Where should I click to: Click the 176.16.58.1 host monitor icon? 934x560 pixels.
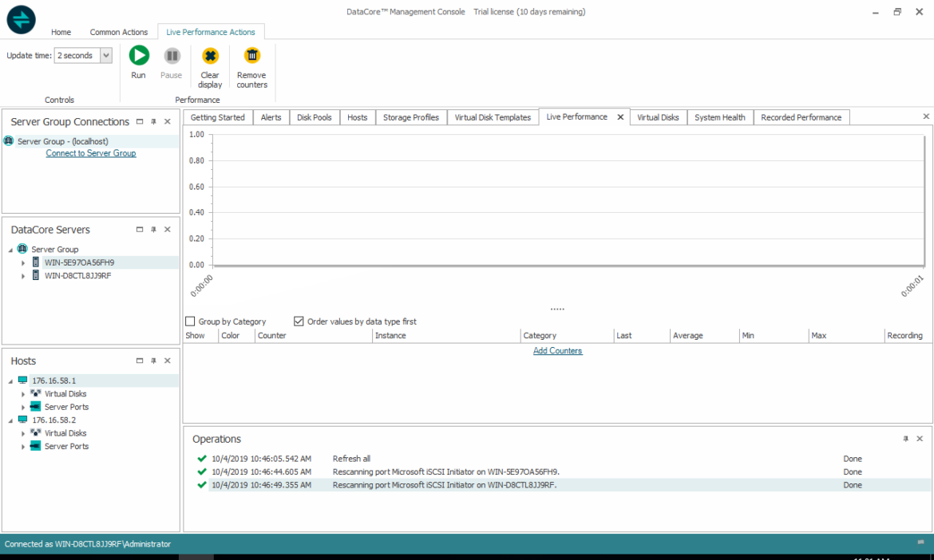tap(22, 381)
